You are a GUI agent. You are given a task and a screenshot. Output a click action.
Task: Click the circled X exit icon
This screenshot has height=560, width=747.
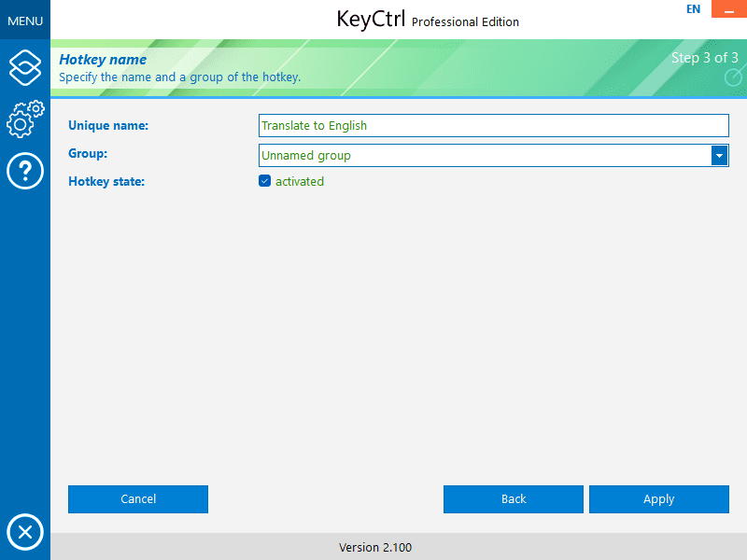point(25,532)
